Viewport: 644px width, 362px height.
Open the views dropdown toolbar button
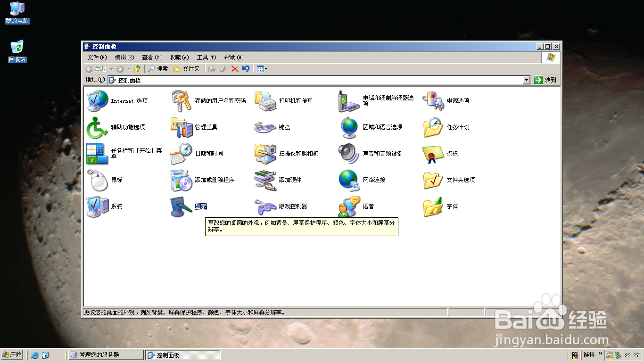(262, 69)
